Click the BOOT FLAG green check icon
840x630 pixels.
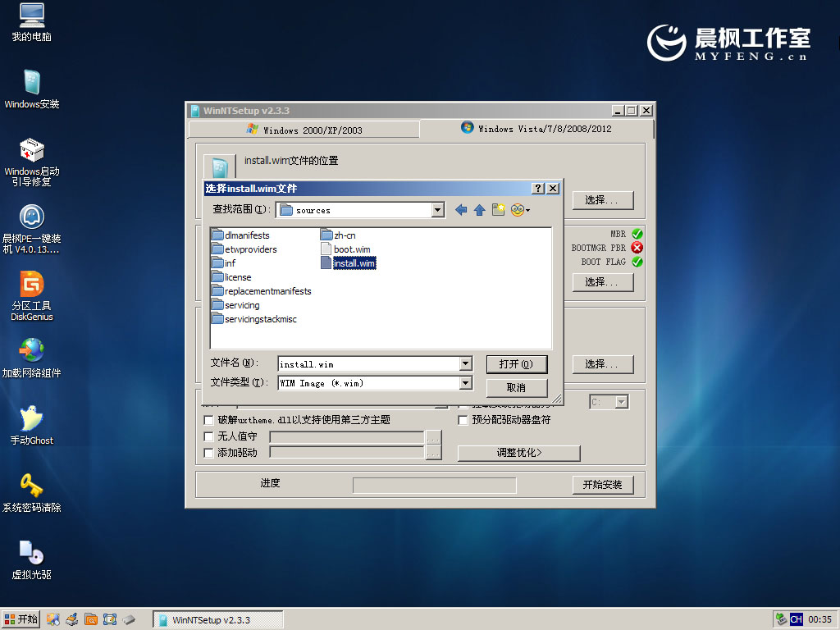[x=637, y=262]
